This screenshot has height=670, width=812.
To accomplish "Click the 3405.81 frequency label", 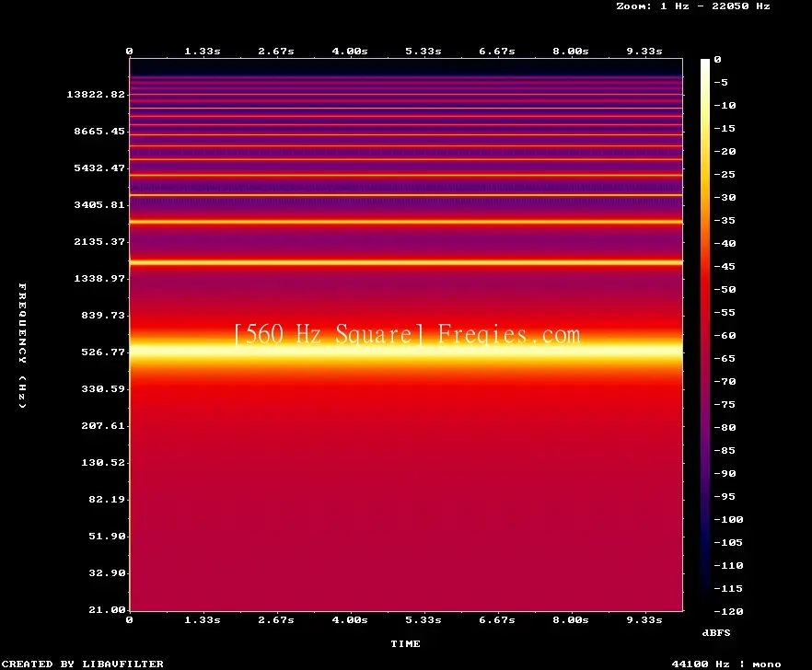I will click(x=99, y=204).
